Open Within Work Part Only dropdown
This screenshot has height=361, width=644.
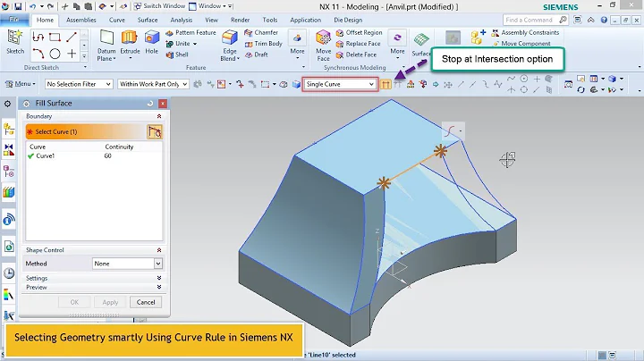point(153,84)
